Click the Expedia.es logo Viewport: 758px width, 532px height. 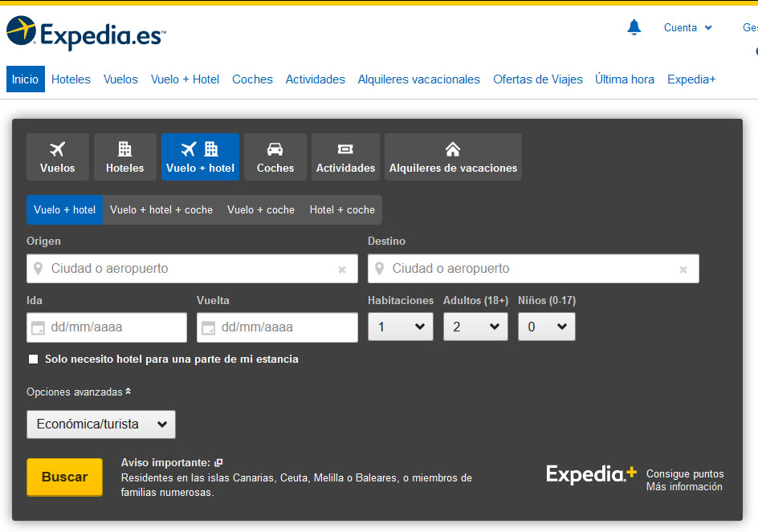(x=86, y=34)
